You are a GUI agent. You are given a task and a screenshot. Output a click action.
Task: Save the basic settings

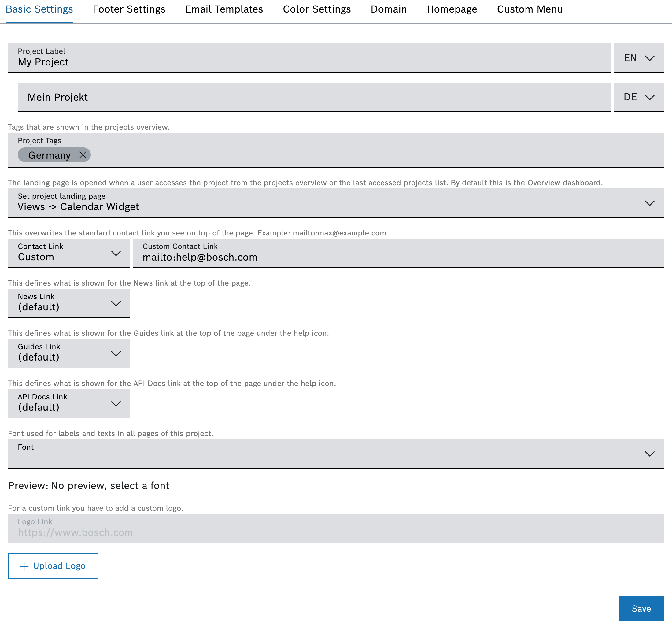pos(641,608)
